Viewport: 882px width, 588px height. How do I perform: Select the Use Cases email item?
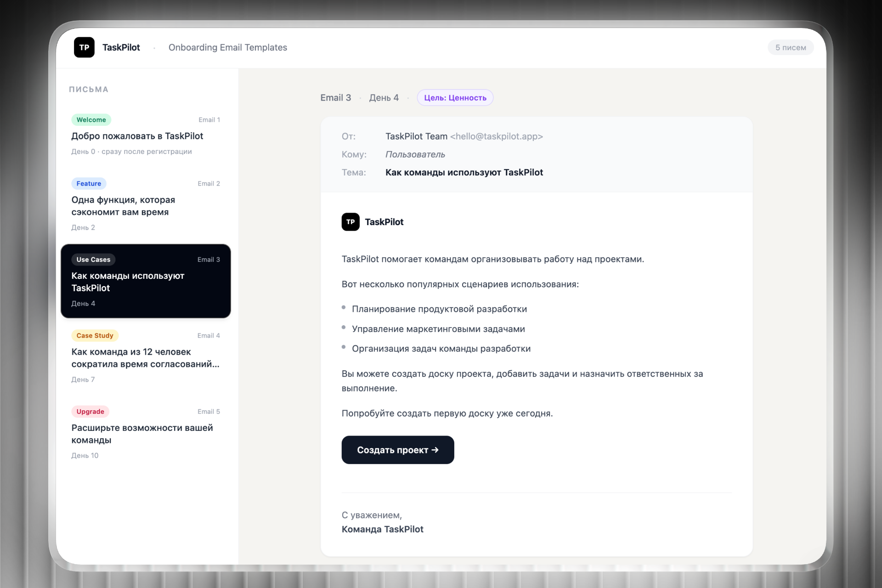[145, 282]
